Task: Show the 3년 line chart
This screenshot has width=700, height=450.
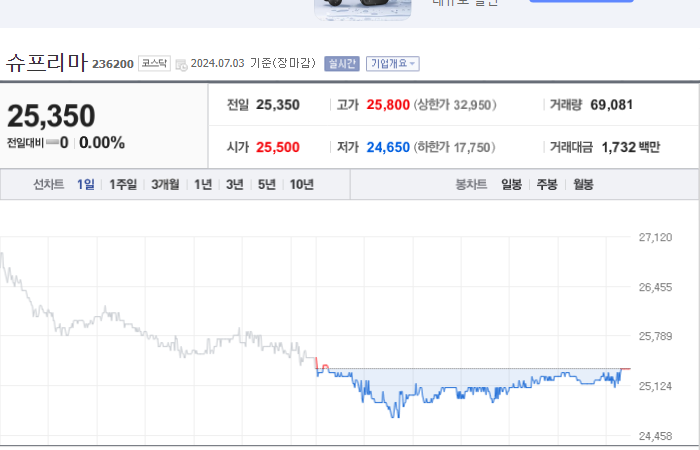Action: 234,184
